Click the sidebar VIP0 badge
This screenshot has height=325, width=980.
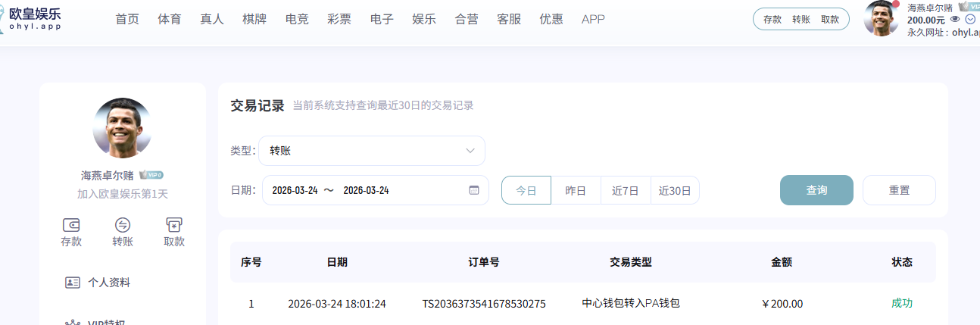[151, 174]
